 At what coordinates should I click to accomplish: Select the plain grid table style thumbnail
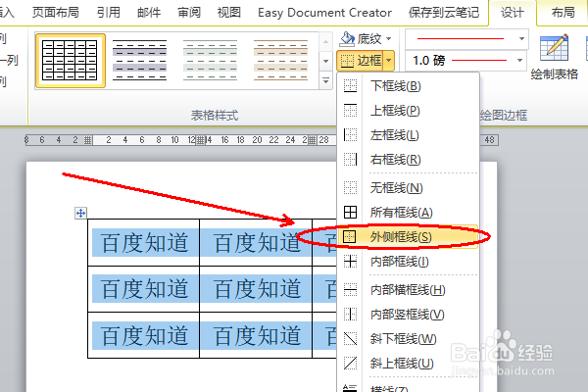71,61
